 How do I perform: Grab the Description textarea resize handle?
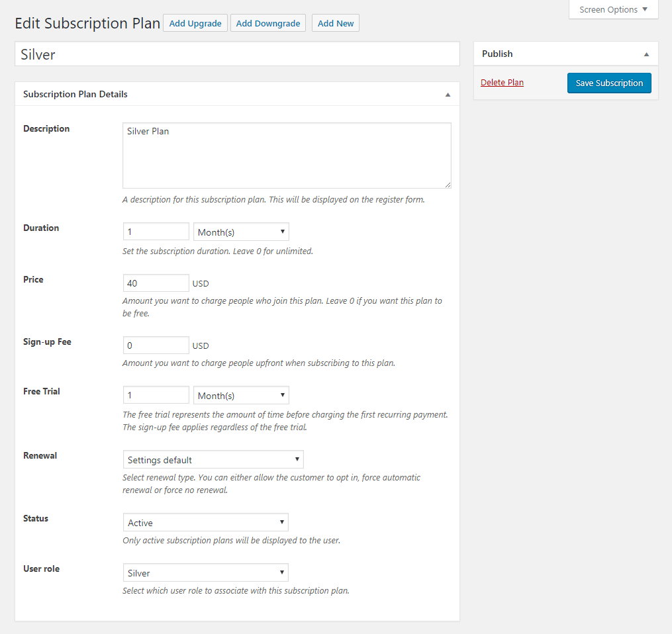point(448,185)
